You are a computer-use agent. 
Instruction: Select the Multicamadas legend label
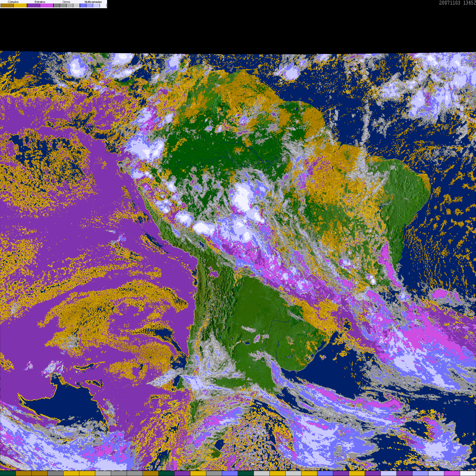point(93,2)
